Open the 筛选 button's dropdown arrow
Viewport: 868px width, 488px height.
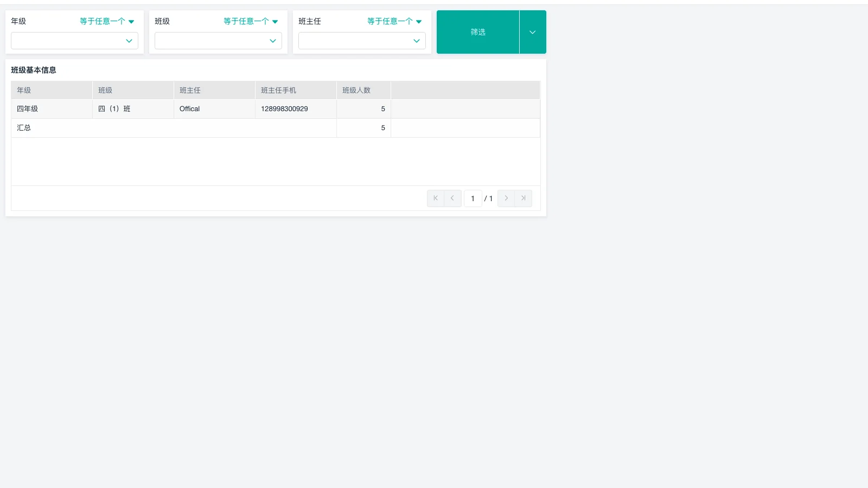tap(532, 31)
